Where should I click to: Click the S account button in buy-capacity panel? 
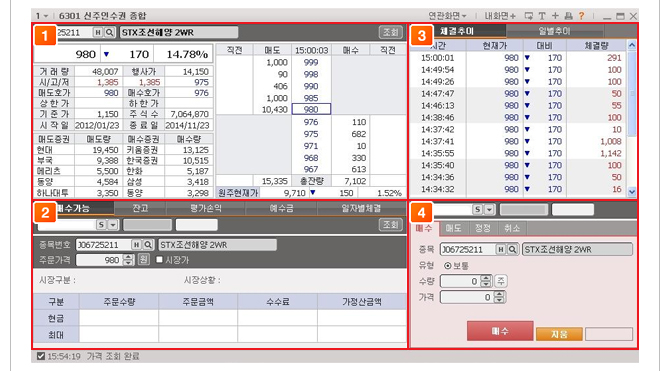(x=101, y=225)
